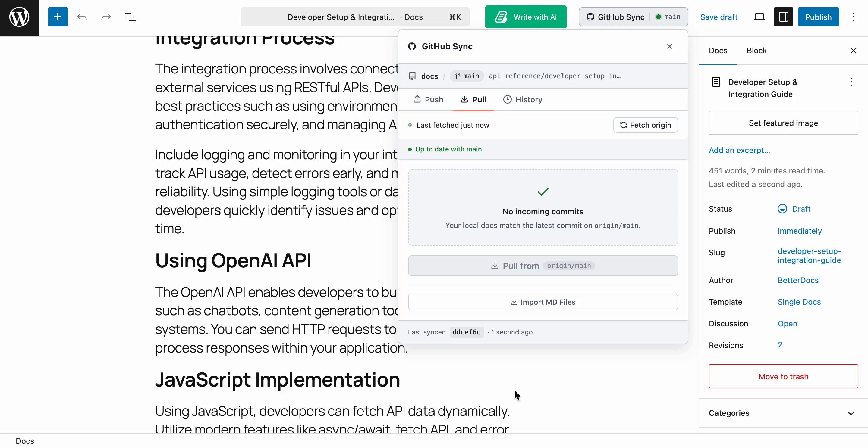Click the api-reference file path
Image resolution: width=868 pixels, height=448 pixels.
(x=554, y=76)
